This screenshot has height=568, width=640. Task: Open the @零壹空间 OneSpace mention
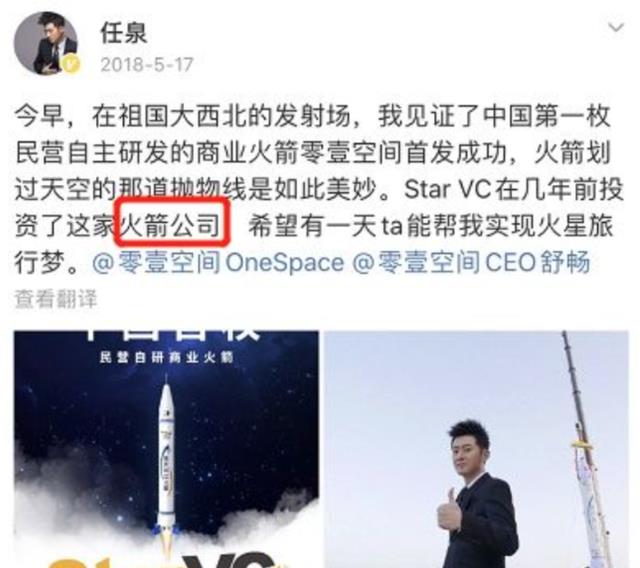click(218, 262)
